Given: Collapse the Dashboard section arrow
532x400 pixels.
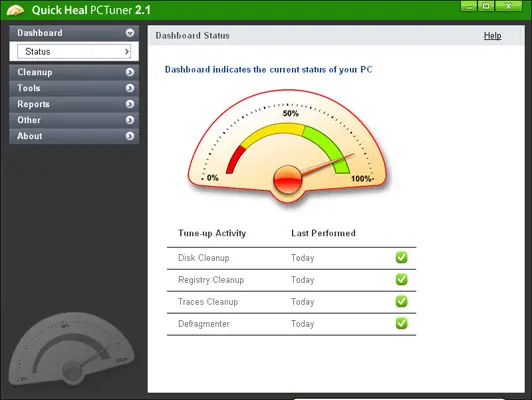Looking at the screenshot, I should [x=130, y=33].
